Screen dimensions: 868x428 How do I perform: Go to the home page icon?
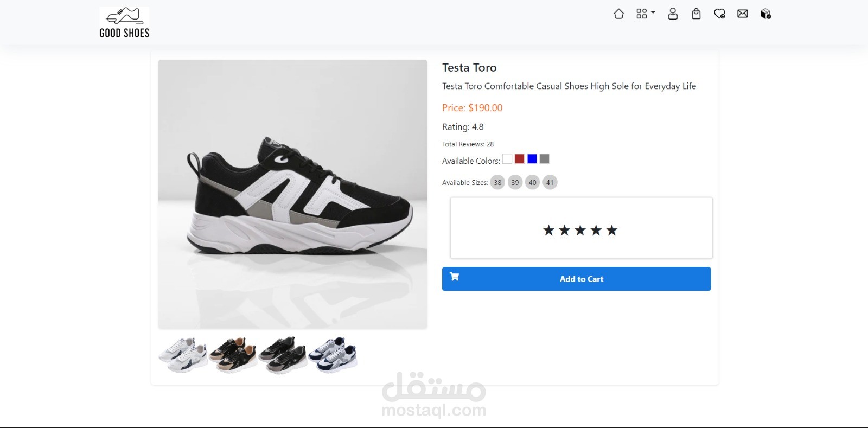pyautogui.click(x=618, y=14)
